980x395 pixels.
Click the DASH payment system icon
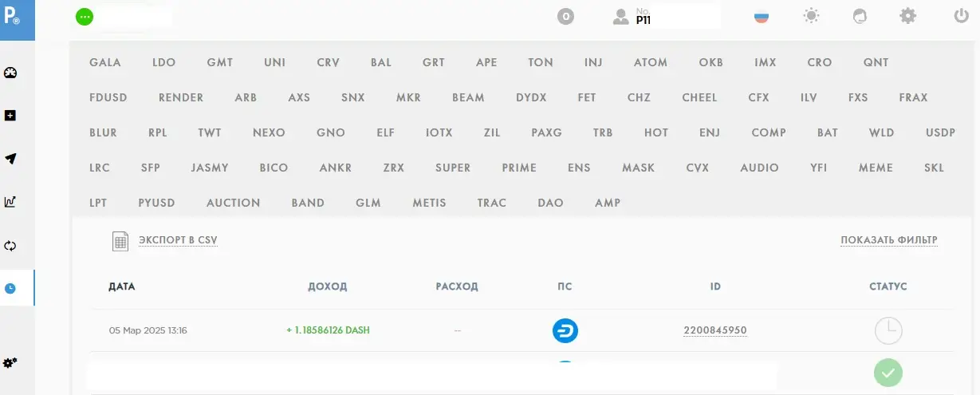[x=565, y=330]
